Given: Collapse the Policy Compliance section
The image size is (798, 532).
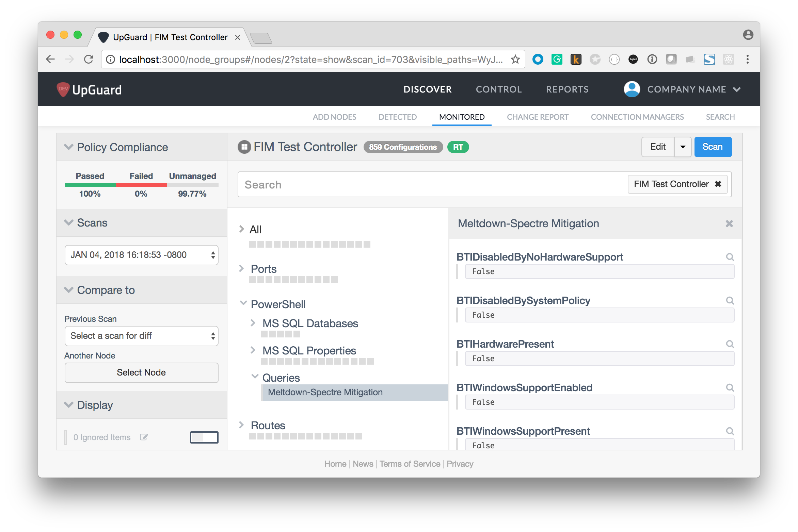Looking at the screenshot, I should (69, 147).
